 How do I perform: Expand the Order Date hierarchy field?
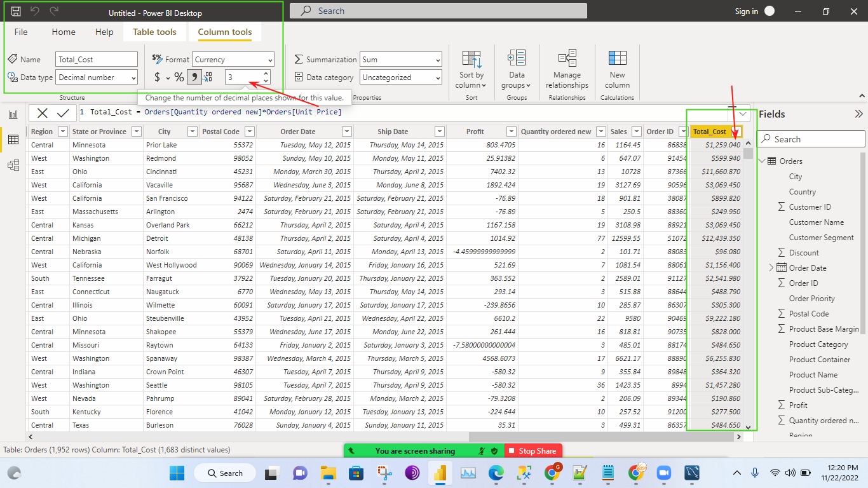(771, 268)
